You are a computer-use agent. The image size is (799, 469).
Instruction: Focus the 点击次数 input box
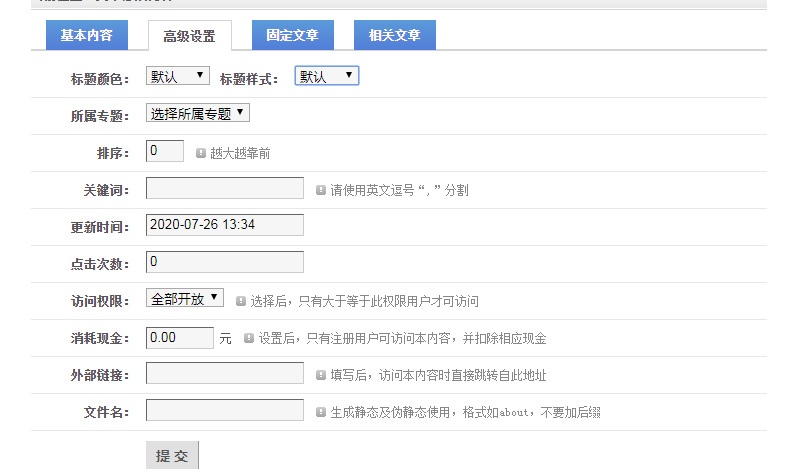click(224, 262)
